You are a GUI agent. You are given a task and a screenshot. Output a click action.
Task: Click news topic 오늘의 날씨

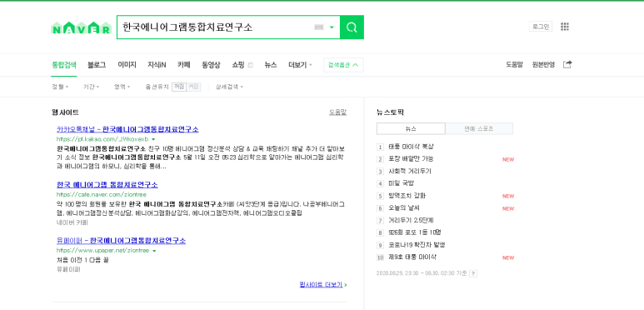tap(404, 208)
